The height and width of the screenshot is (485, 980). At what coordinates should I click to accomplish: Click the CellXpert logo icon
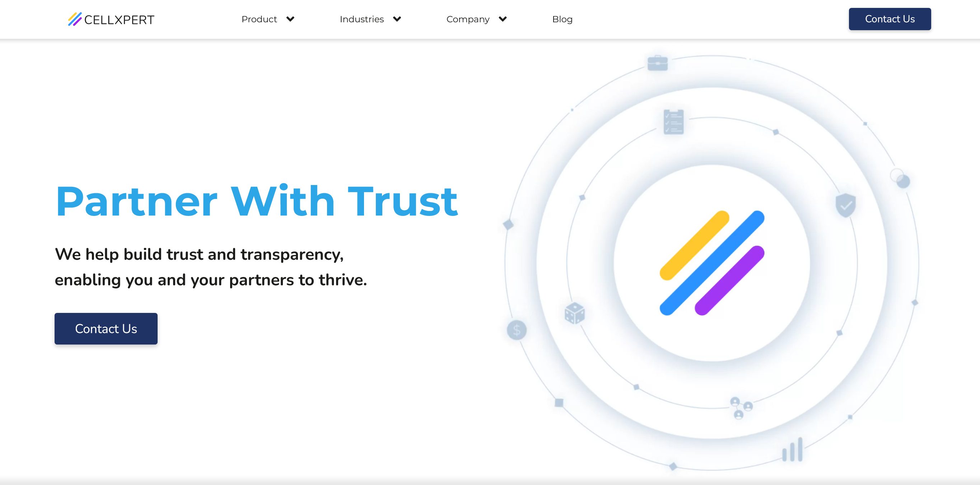pos(71,19)
